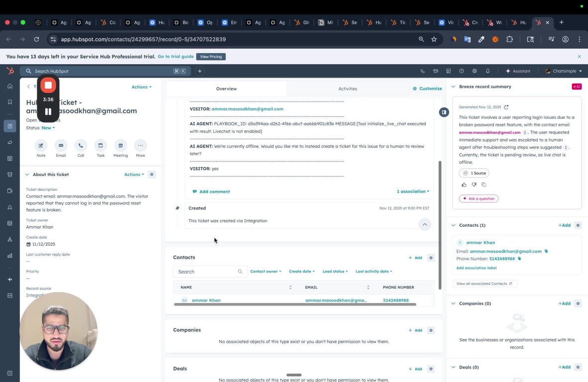588x382 pixels.
Task: Open the 1 association dropdown
Action: point(413,191)
